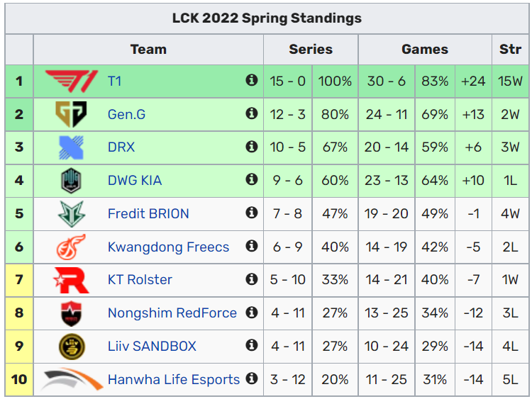Go to the Kwangdong Freecs page
This screenshot has width=532, height=399.
(x=168, y=247)
